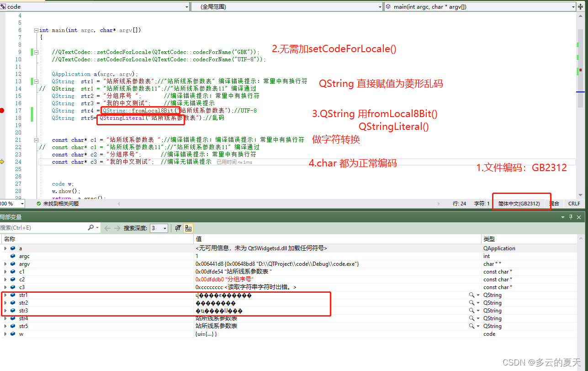Image resolution: width=588 pixels, height=371 pixels.
Task: Click the 混合 indentation indicator
Action: [x=554, y=204]
